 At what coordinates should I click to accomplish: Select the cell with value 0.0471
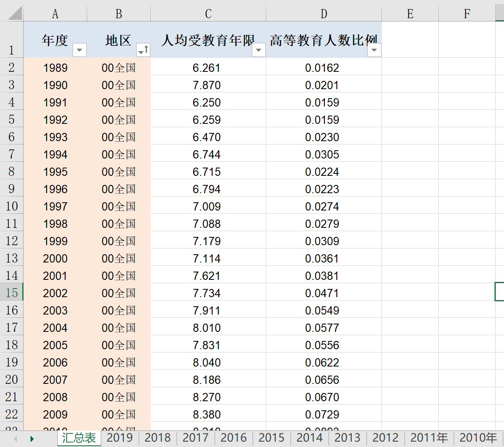324,293
